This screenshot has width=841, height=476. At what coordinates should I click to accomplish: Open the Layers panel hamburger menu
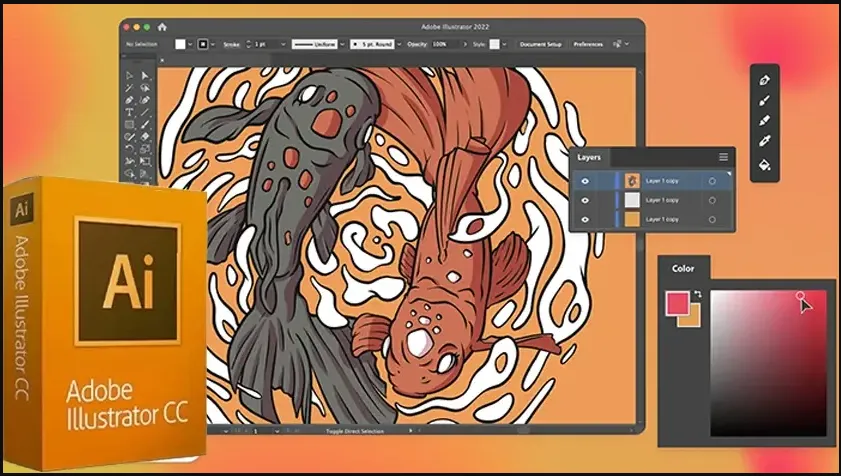724,157
